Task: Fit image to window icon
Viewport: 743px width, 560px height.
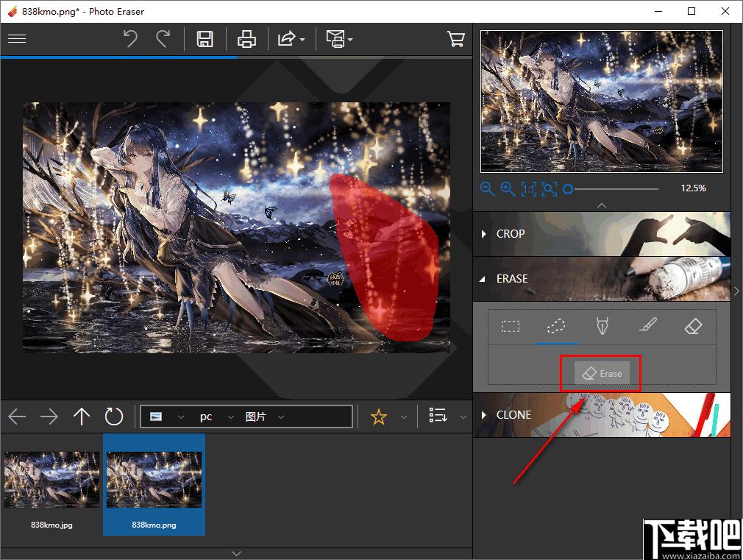Action: point(550,189)
